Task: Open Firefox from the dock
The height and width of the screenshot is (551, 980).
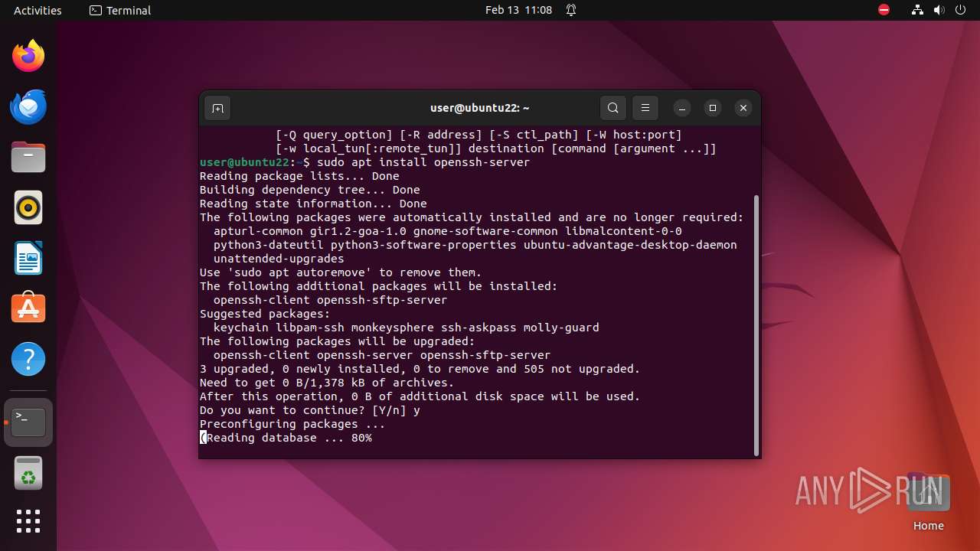Action: click(x=28, y=56)
